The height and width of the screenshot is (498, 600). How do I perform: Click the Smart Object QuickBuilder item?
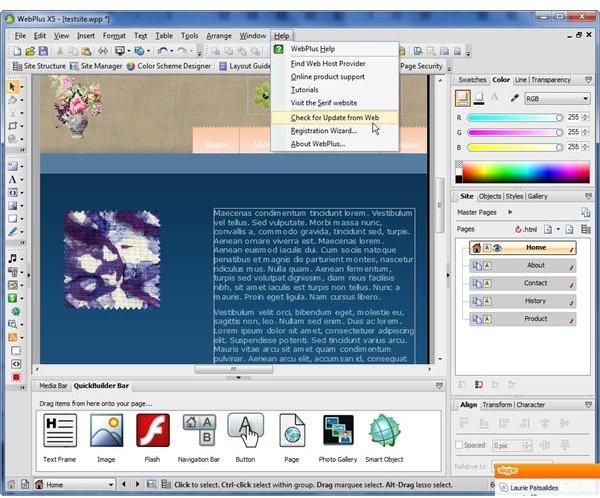384,438
